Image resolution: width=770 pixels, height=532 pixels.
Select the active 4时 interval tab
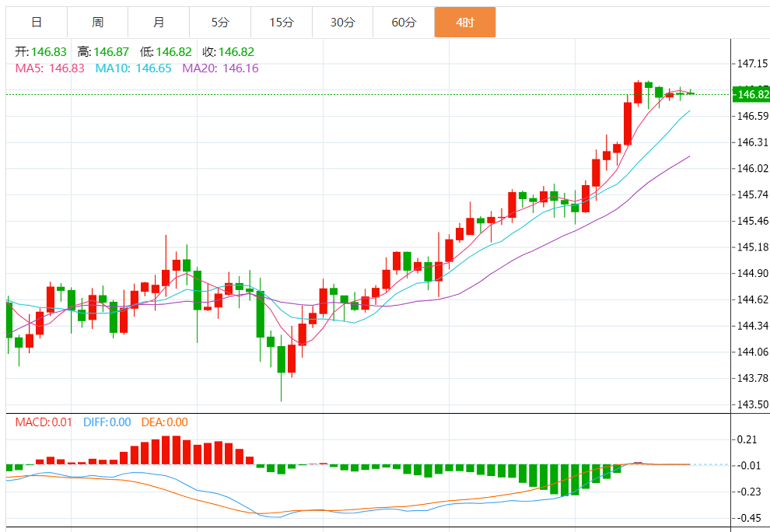pyautogui.click(x=465, y=22)
